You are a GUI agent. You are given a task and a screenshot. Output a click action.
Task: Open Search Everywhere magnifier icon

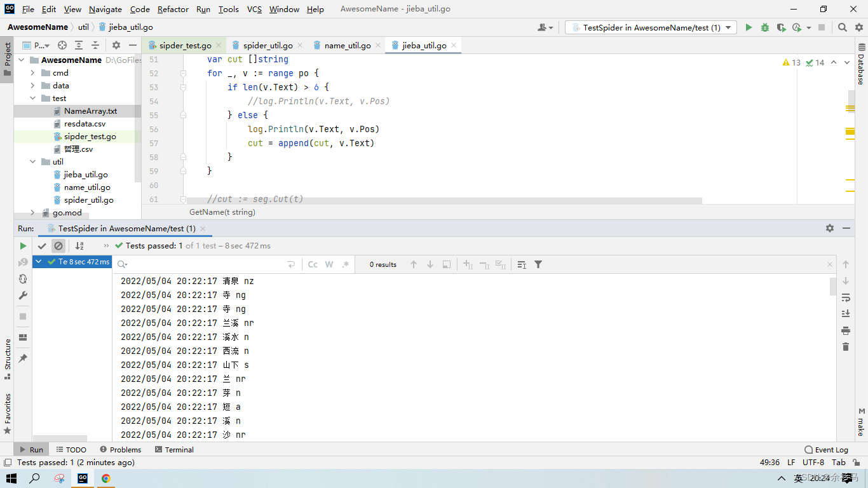843,27
